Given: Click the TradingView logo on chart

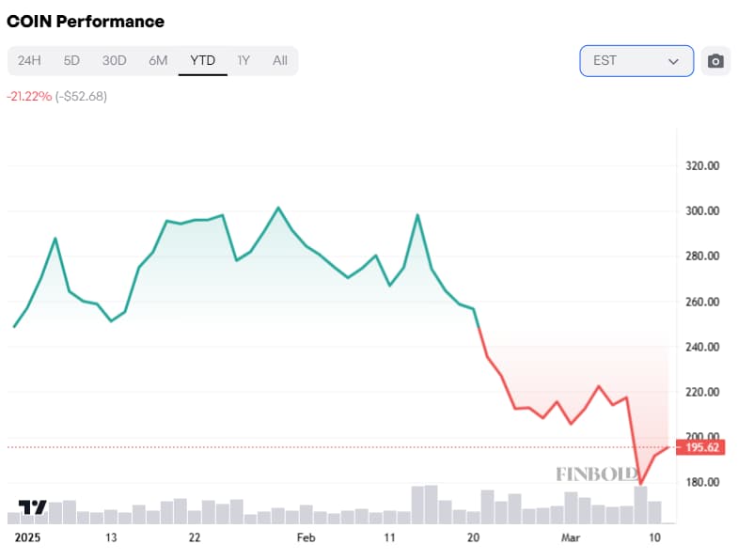Looking at the screenshot, I should 33,507.
